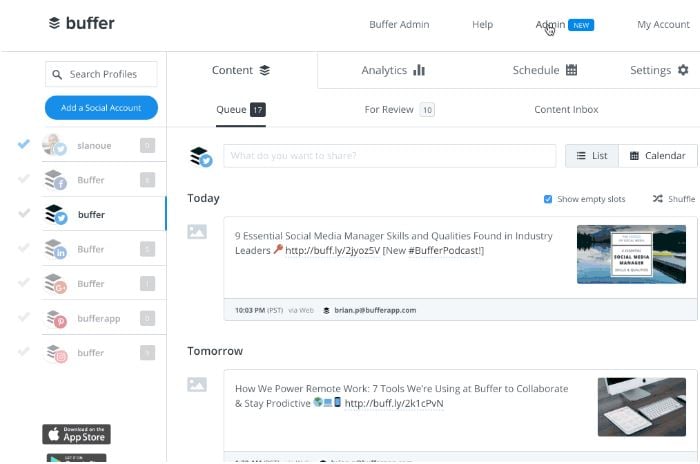
Task: Click the Shuffle icon
Action: coord(658,199)
